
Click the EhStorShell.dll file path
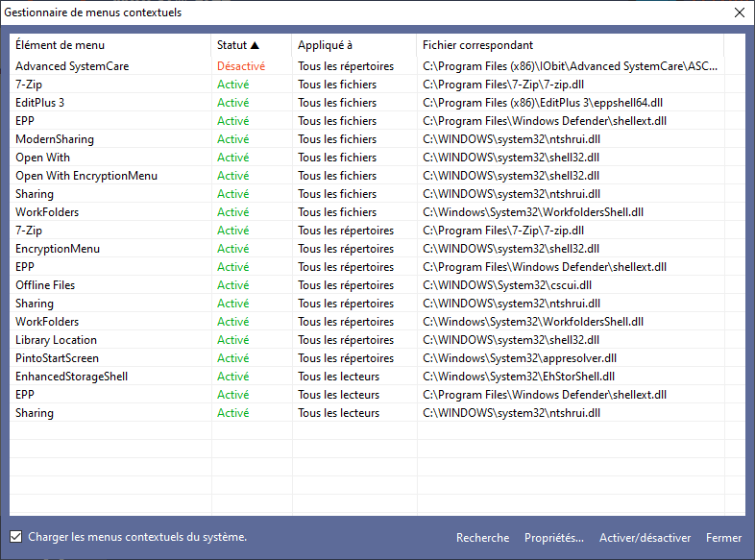pyautogui.click(x=519, y=377)
